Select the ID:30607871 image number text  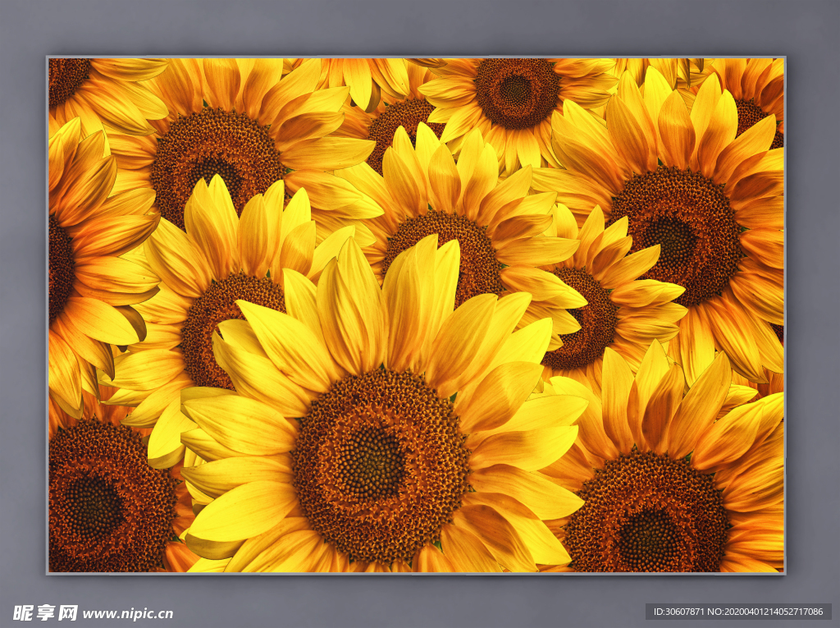point(679,612)
